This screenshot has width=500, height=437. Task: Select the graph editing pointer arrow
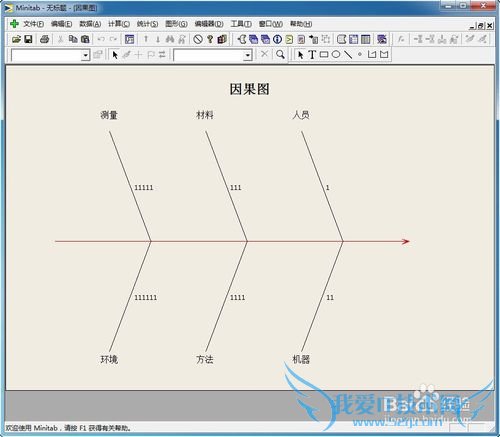115,55
